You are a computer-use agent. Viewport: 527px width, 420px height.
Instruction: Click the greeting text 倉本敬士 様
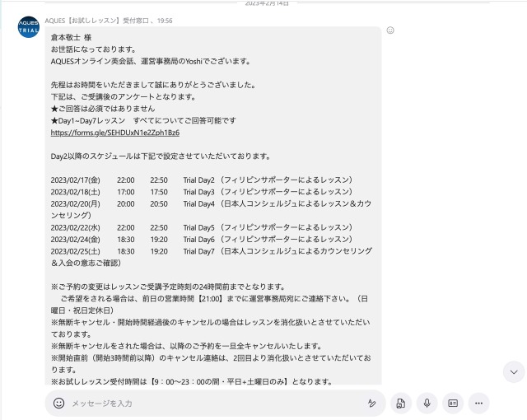pos(71,37)
